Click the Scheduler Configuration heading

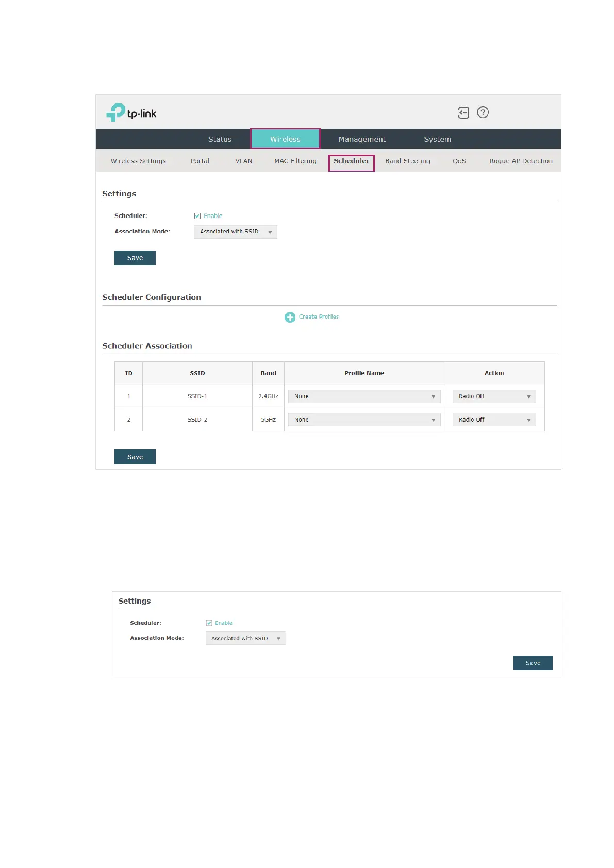click(x=152, y=297)
